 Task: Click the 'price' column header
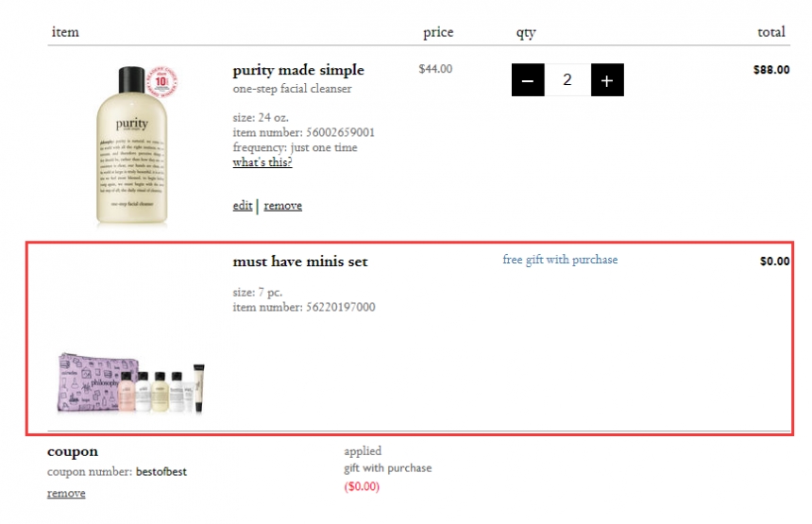pyautogui.click(x=438, y=32)
